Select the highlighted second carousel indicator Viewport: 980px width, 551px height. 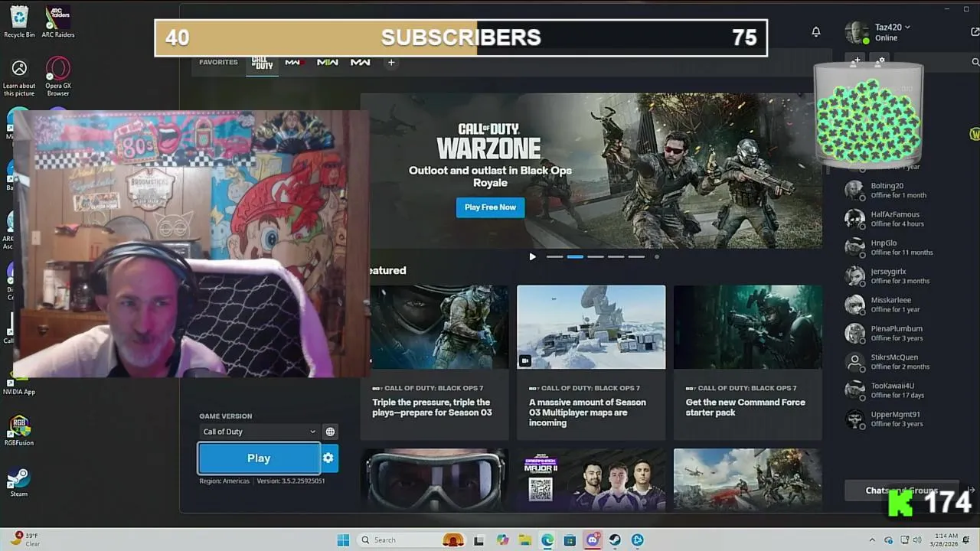coord(575,257)
